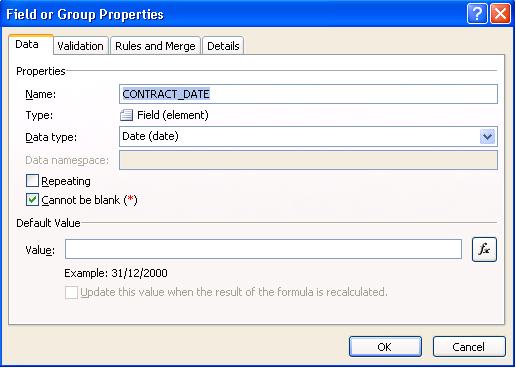Select the Data tab
This screenshot has height=368, width=516.
(27, 44)
